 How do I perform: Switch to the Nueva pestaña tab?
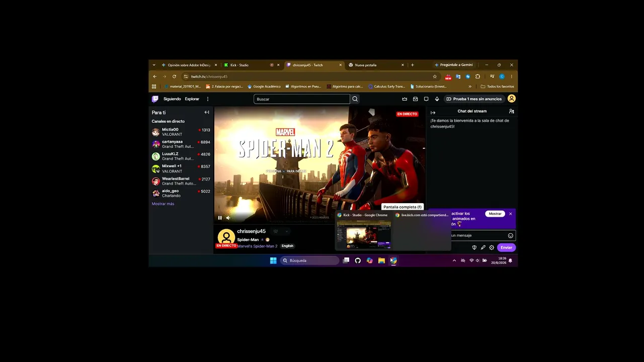click(375, 65)
